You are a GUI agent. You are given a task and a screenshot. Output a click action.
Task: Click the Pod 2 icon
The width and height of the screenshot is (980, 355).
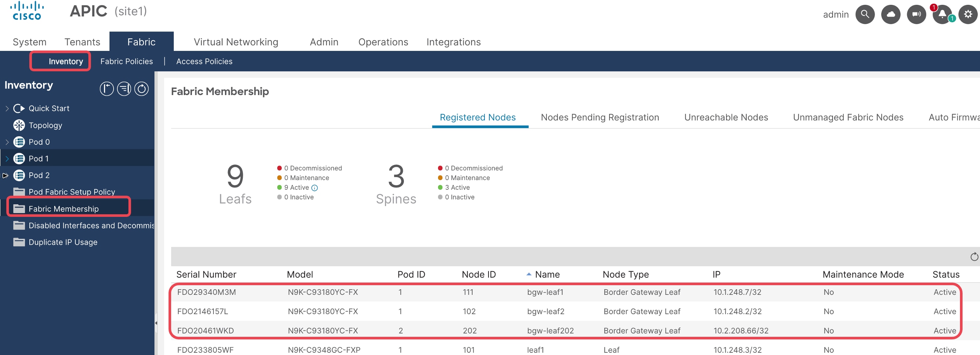coord(19,175)
